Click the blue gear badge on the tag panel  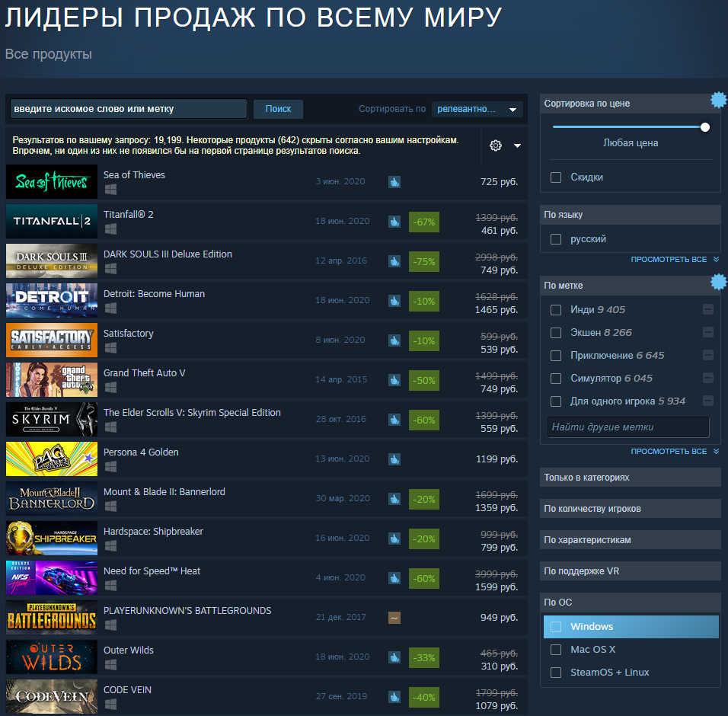point(719,281)
